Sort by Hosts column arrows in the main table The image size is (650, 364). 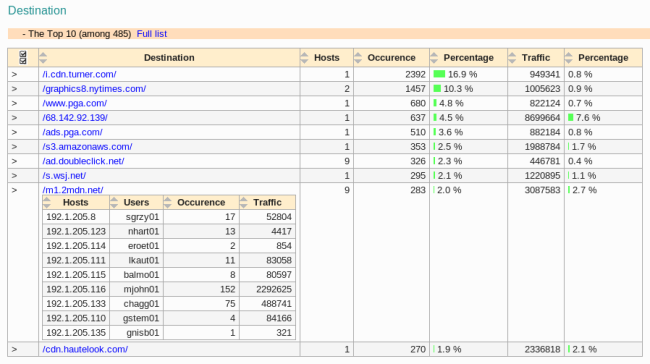(x=304, y=58)
